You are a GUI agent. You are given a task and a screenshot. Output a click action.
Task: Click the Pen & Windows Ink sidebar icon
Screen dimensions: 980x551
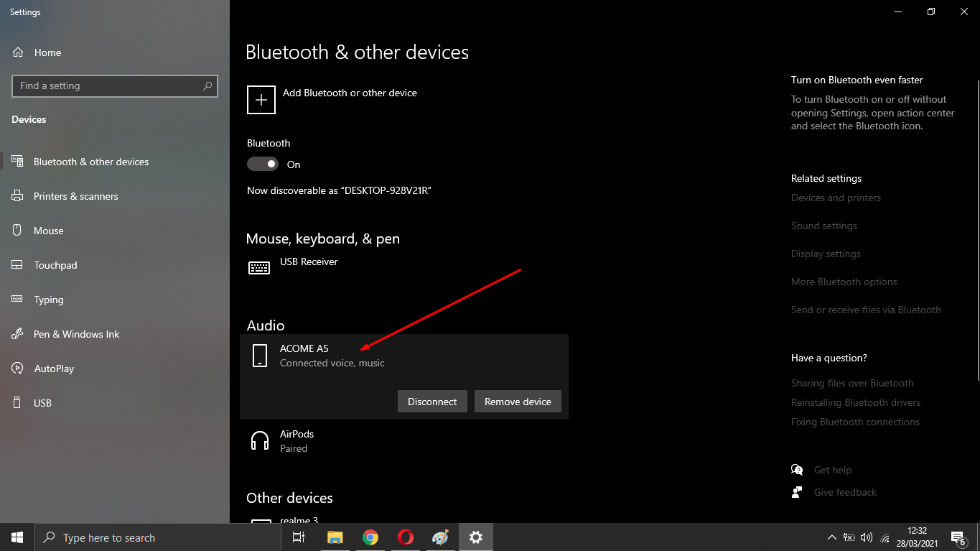(x=18, y=334)
